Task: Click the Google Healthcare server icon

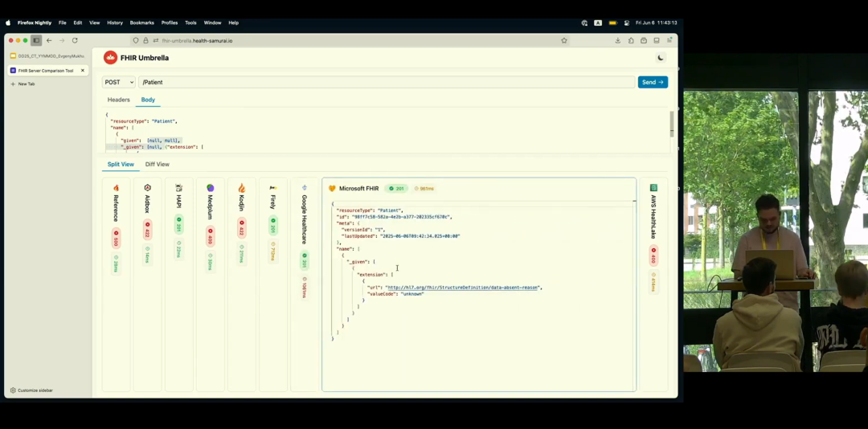Action: click(305, 188)
